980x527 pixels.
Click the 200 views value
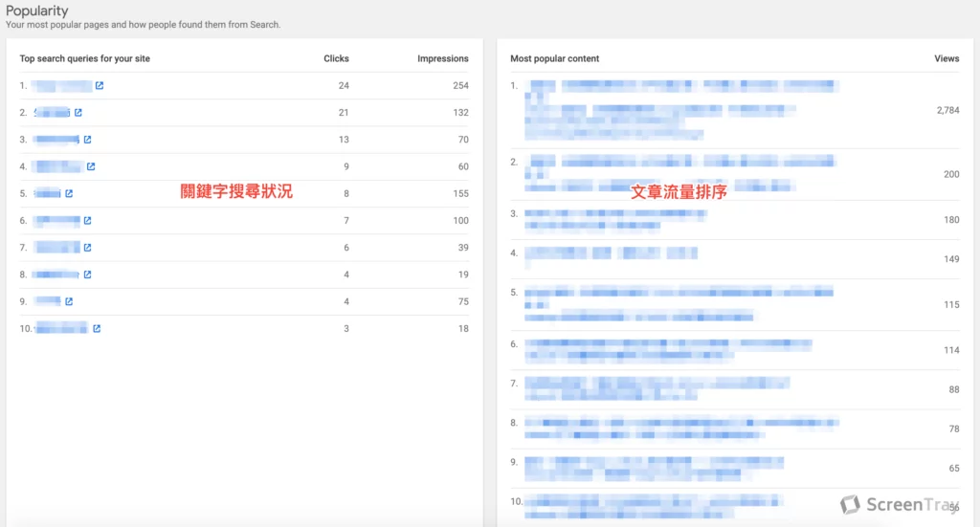[x=951, y=174]
